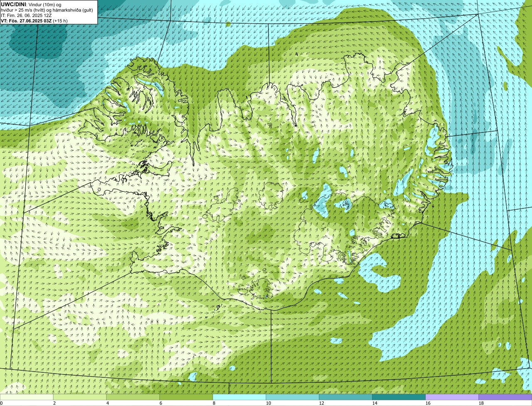532x406 pixels.
Task: Click the title line 'UWC/DINI: Vindur (10m) og'
Action: (31, 4)
